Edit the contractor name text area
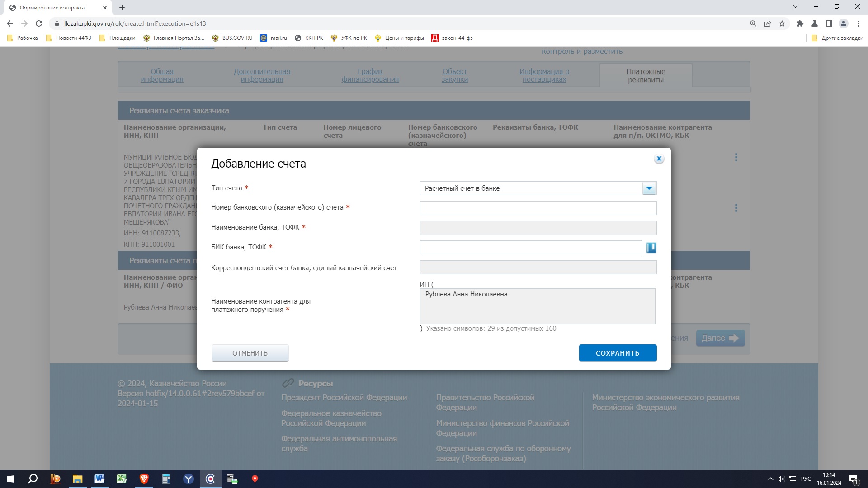This screenshot has width=868, height=488. pos(538,306)
